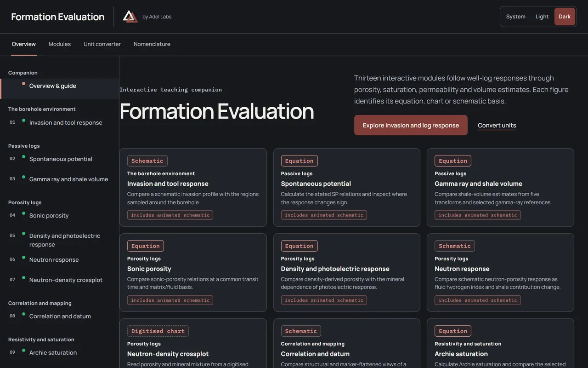588x368 pixels.
Task: Click the Adel Labs triangle logo
Action: 130,17
